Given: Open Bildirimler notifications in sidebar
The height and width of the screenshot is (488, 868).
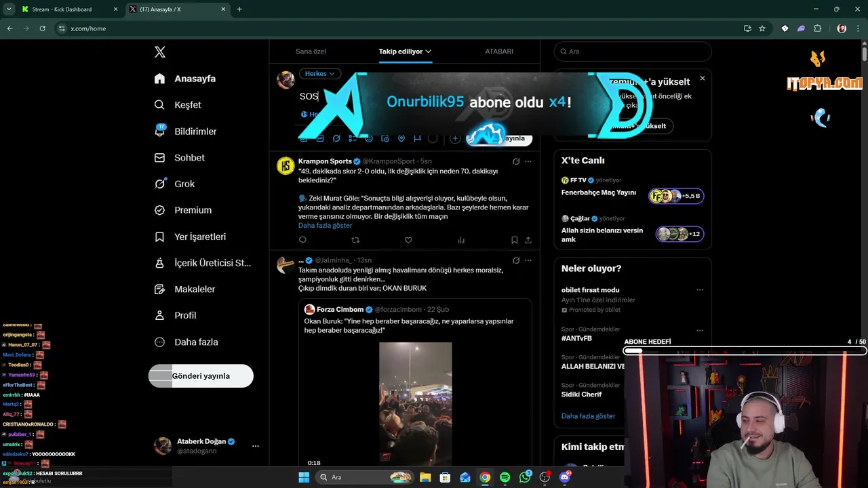Looking at the screenshot, I should [x=185, y=131].
